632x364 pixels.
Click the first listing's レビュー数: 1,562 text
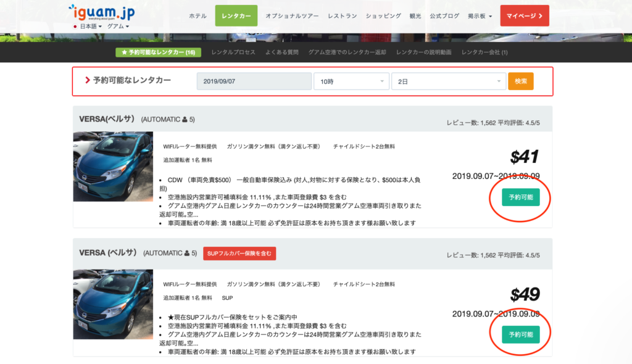pyautogui.click(x=471, y=123)
